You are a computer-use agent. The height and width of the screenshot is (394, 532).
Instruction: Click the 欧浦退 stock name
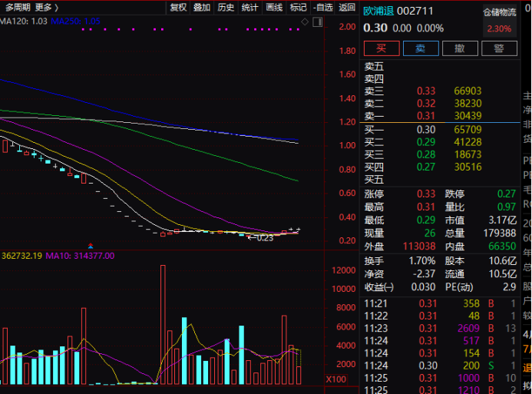[x=378, y=12]
